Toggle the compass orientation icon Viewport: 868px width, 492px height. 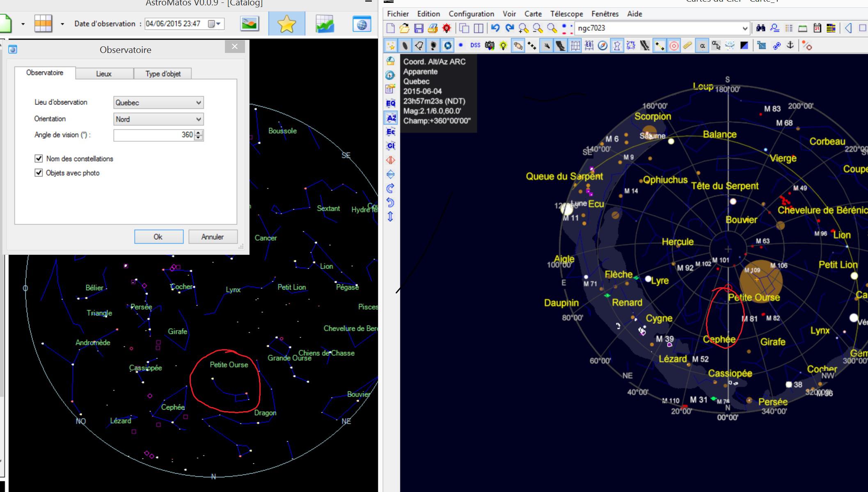coord(602,46)
